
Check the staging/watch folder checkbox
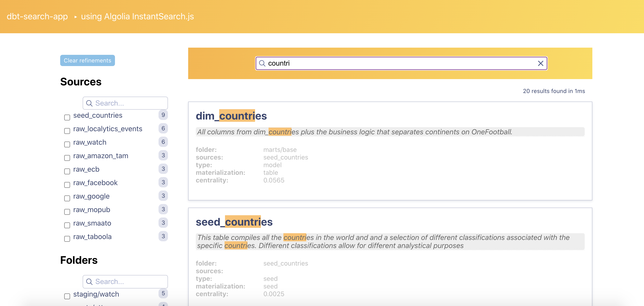67,296
